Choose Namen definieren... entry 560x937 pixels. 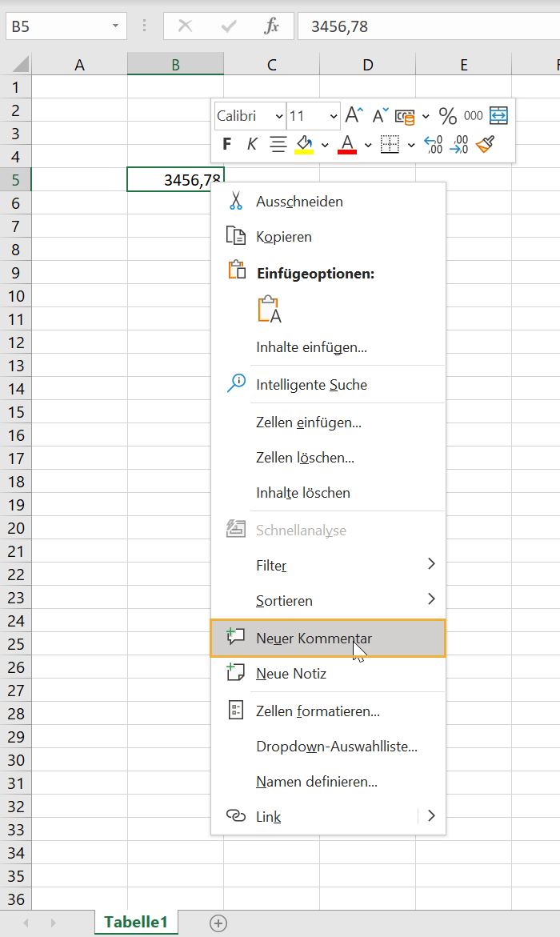(328, 782)
